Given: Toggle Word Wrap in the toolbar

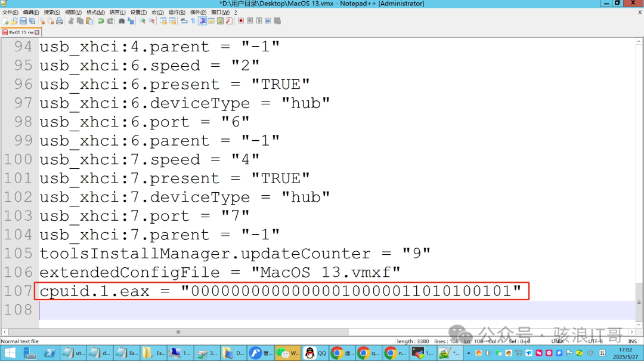Looking at the screenshot, I should point(184,21).
